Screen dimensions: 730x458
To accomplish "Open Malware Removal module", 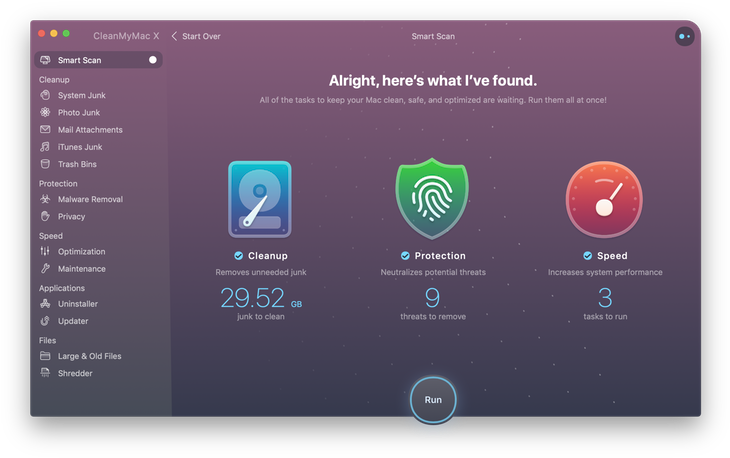I will (90, 199).
